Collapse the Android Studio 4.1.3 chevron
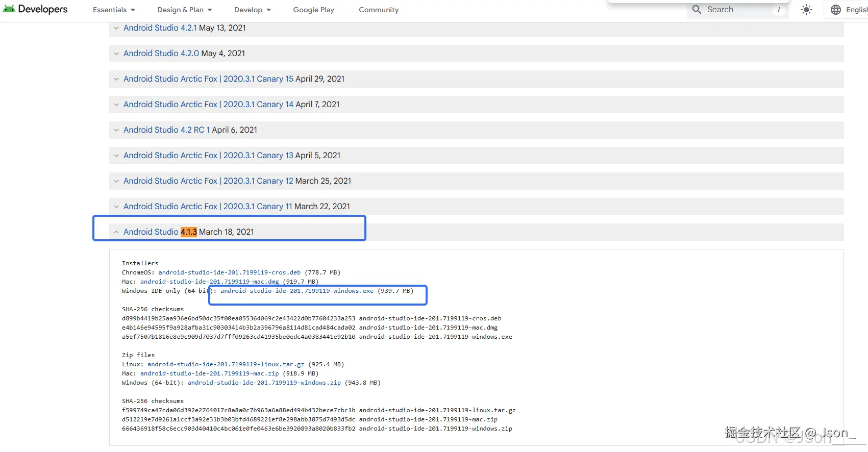868x452 pixels. 116,232
